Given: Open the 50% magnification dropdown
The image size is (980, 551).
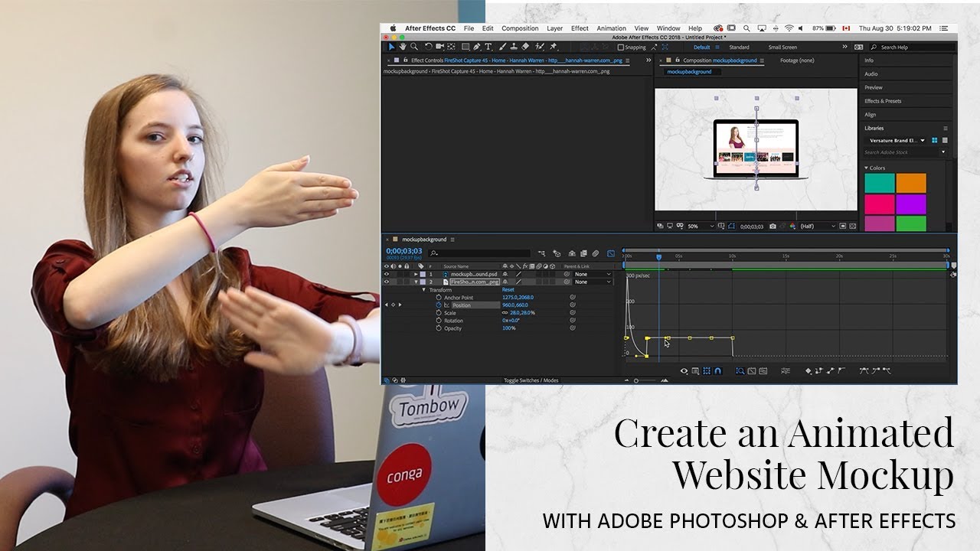Looking at the screenshot, I should pos(701,227).
